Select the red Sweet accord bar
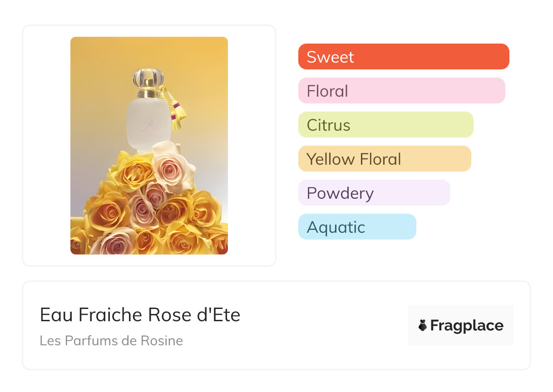Screen dimensions: 553x392 tap(404, 57)
